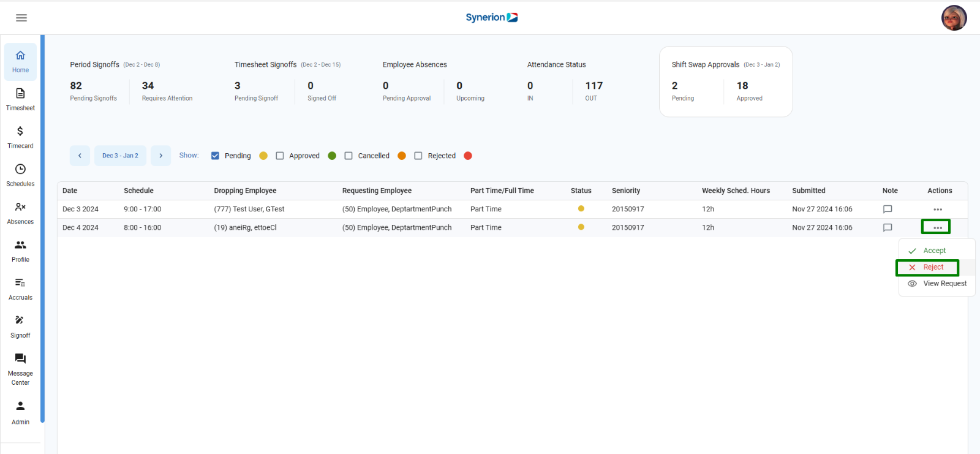Open Admin in sidebar
This screenshot has width=980, height=454.
[x=20, y=413]
